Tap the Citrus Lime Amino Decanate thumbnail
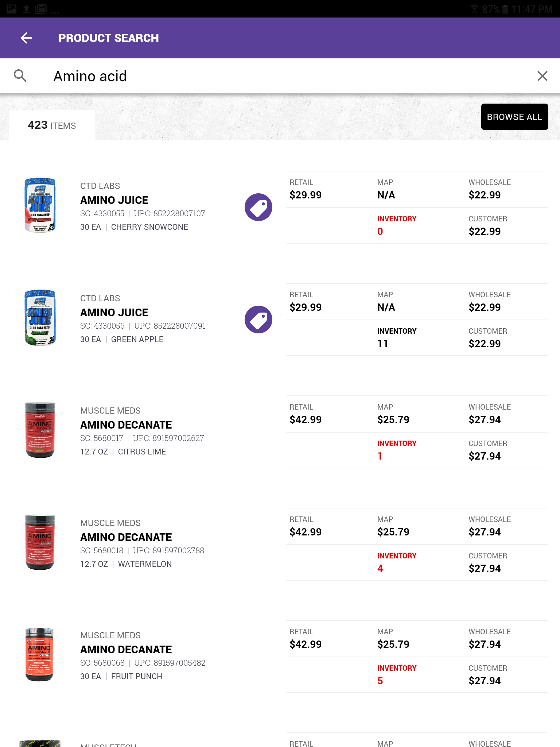560x747 pixels. 40,430
